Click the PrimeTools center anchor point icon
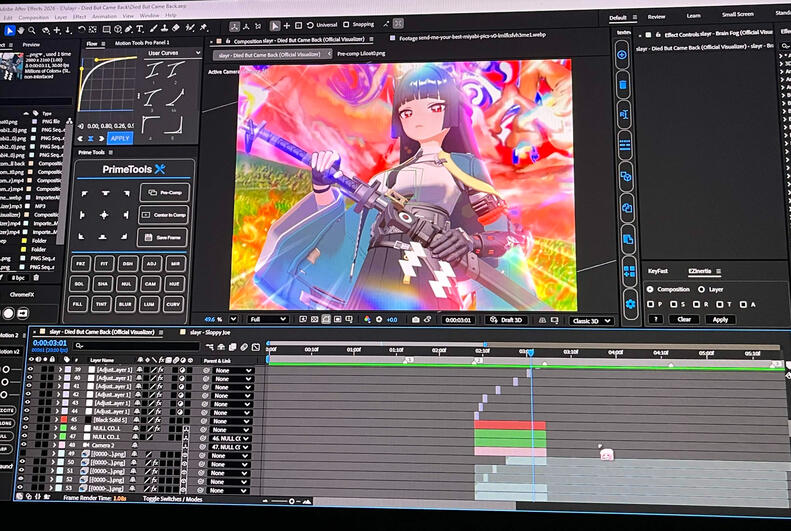Screen dimensions: 791x531 (x=104, y=215)
